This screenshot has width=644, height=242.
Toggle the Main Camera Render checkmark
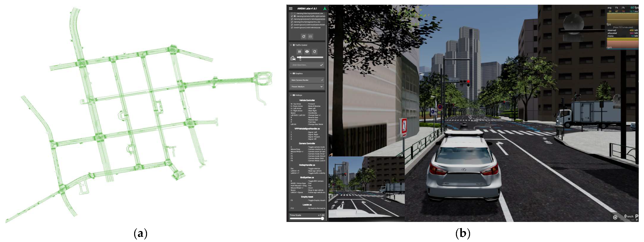coord(322,80)
